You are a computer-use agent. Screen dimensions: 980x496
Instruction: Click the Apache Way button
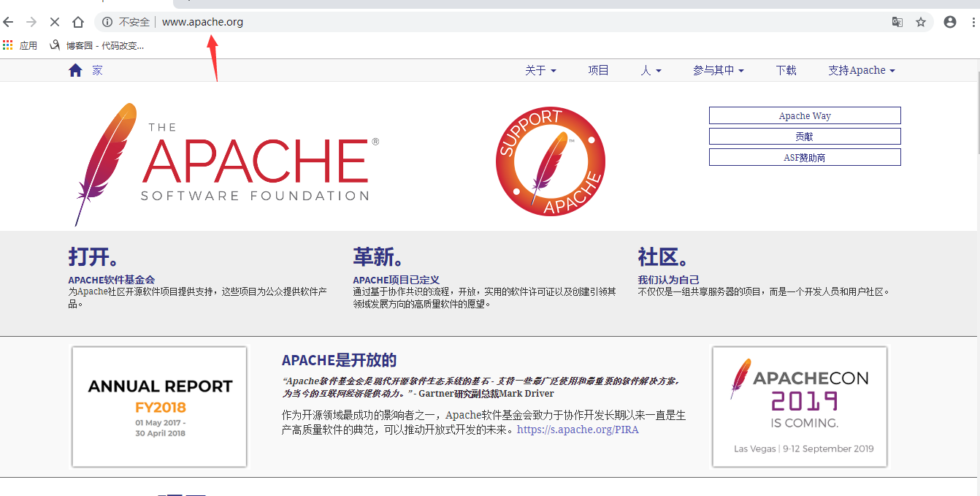805,115
